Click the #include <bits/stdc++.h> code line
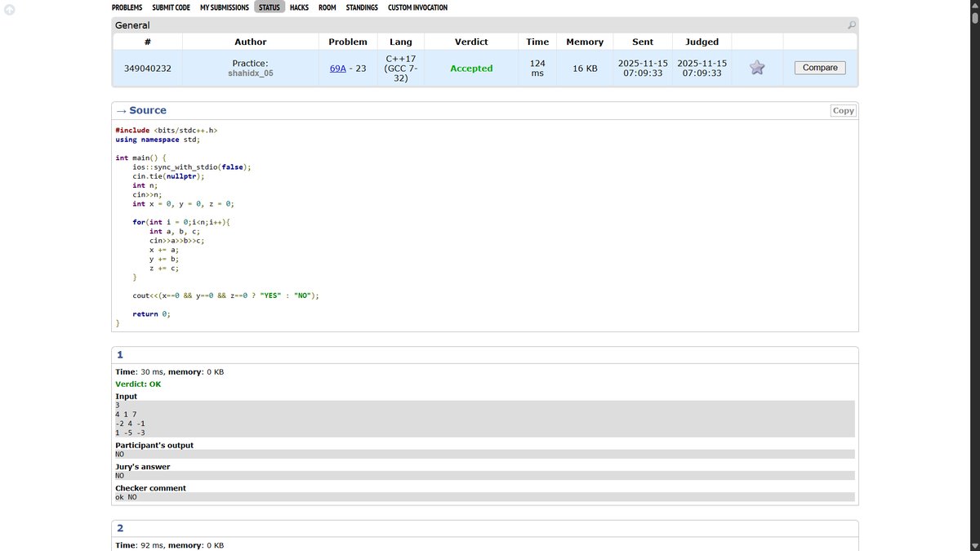 coord(166,130)
